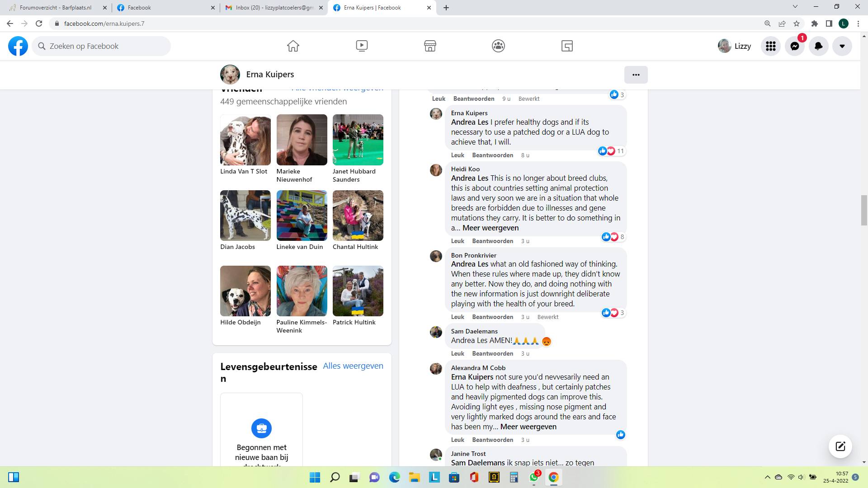The image size is (868, 488).
Task: Open Linda Van T Slot's friend thumbnail
Action: coord(245,140)
